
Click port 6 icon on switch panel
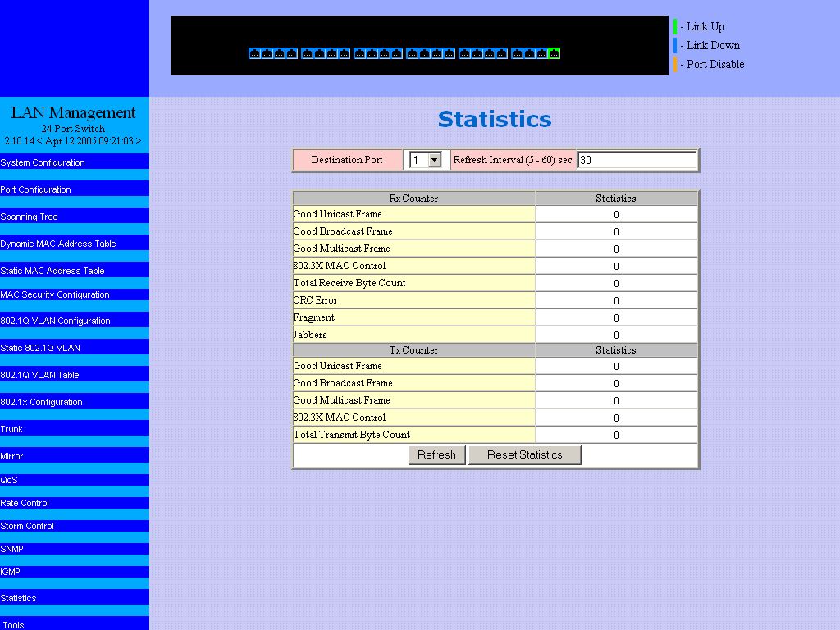tap(319, 53)
